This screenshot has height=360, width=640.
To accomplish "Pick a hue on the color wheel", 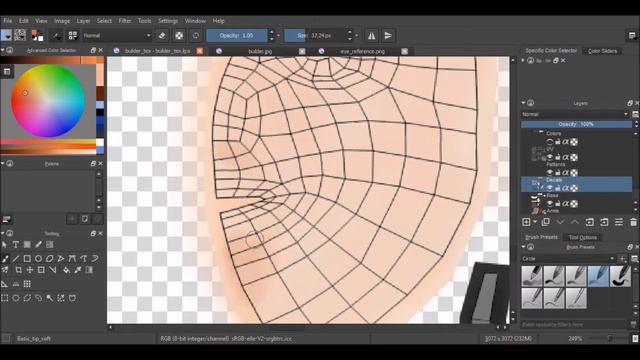I will tap(48, 101).
